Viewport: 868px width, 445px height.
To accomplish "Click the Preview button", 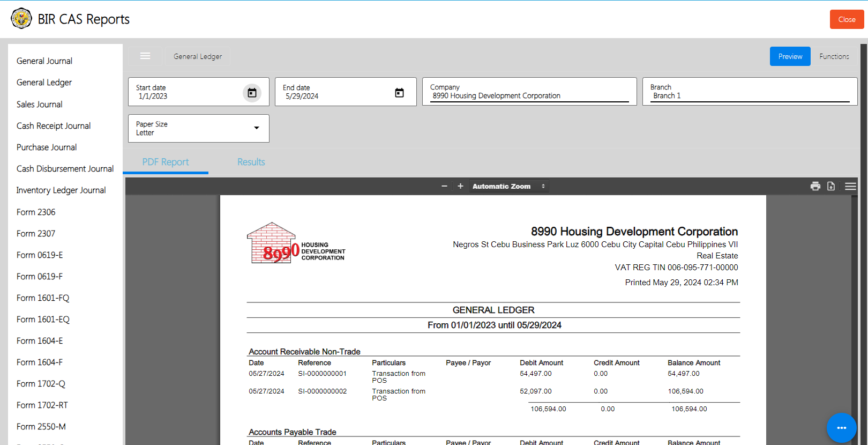I will 790,56.
